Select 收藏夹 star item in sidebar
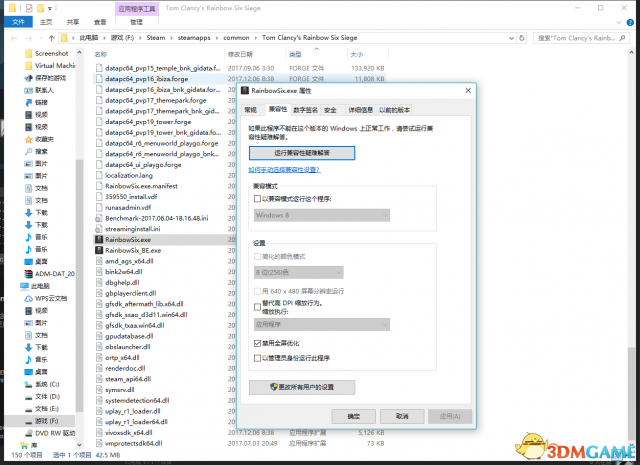 [39, 139]
